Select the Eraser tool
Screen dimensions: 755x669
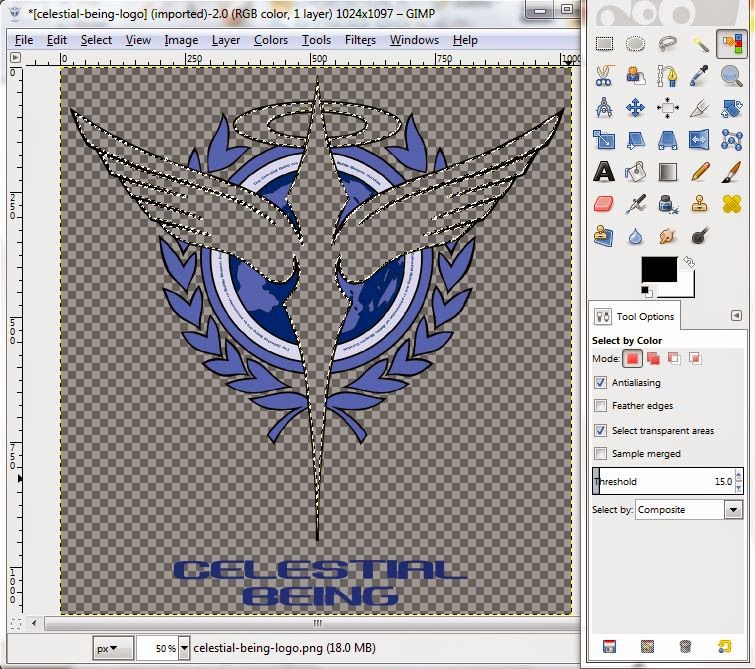coord(604,204)
